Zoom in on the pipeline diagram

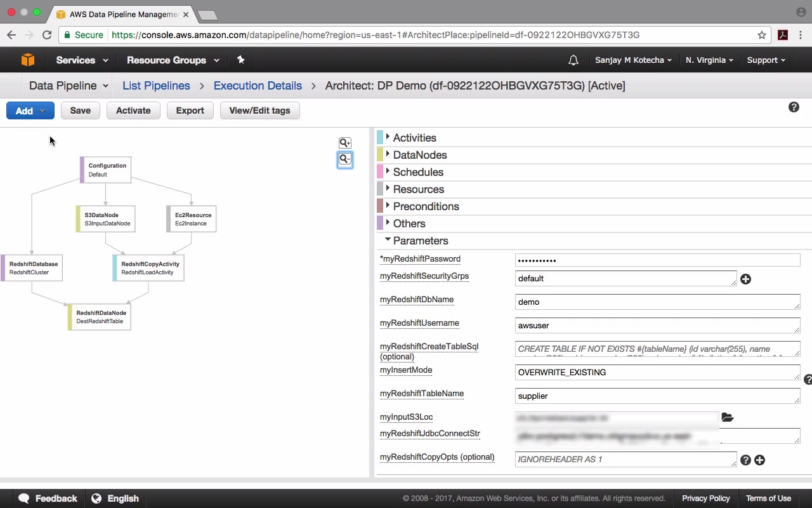(x=344, y=143)
